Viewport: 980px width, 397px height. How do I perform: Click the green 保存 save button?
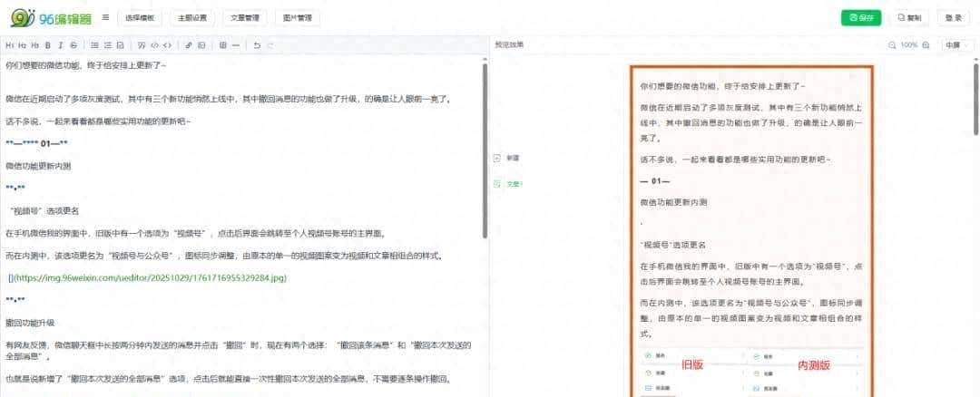coord(860,18)
